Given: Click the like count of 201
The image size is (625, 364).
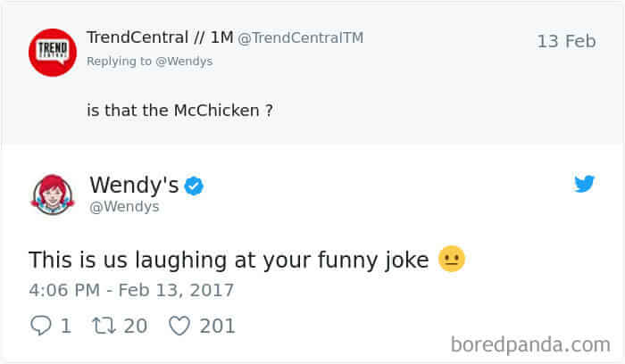Looking at the screenshot, I should point(217,326).
